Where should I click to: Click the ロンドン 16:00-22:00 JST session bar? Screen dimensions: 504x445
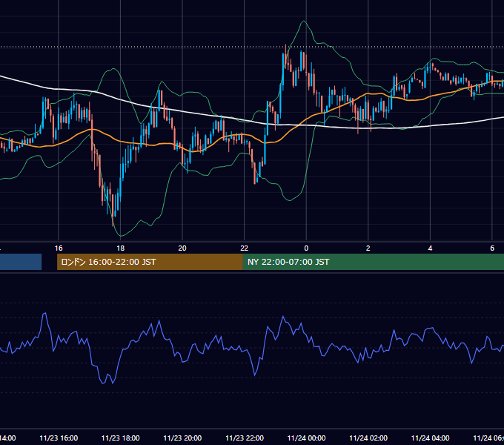click(150, 262)
